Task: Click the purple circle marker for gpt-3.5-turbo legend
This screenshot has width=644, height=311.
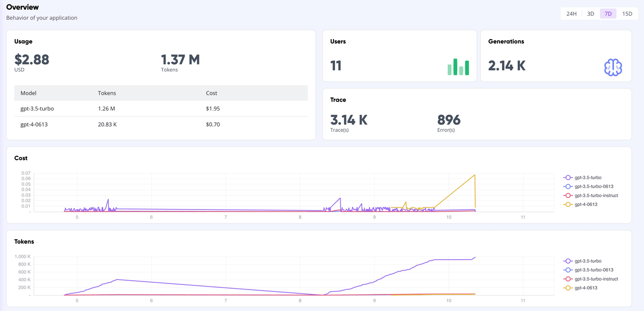Action: [569, 177]
